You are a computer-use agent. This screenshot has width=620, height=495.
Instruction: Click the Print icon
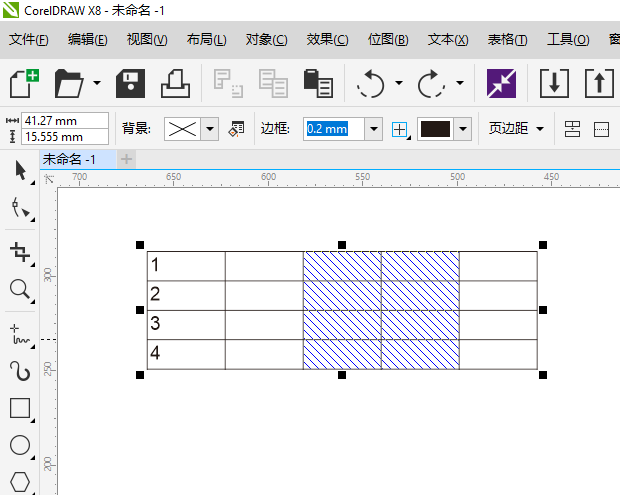pos(176,83)
